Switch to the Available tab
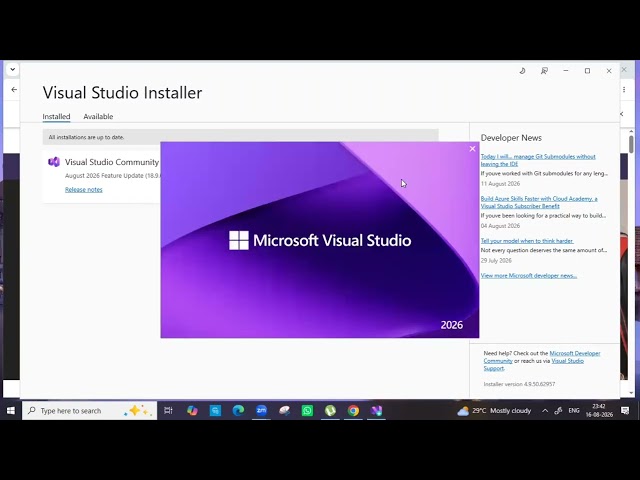 pyautogui.click(x=98, y=116)
